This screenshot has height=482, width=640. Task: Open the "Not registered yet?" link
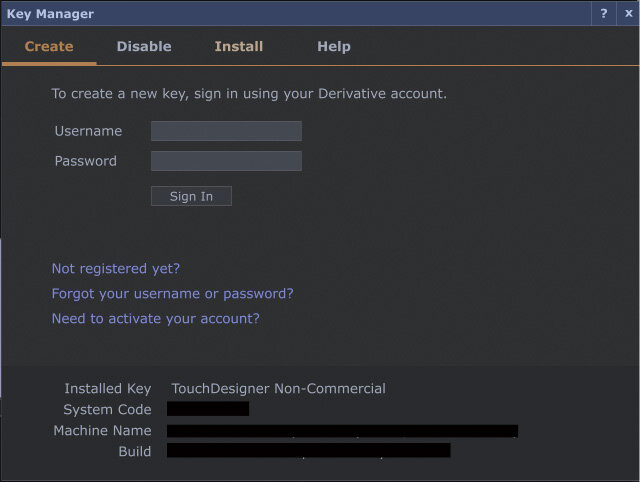[x=116, y=268]
